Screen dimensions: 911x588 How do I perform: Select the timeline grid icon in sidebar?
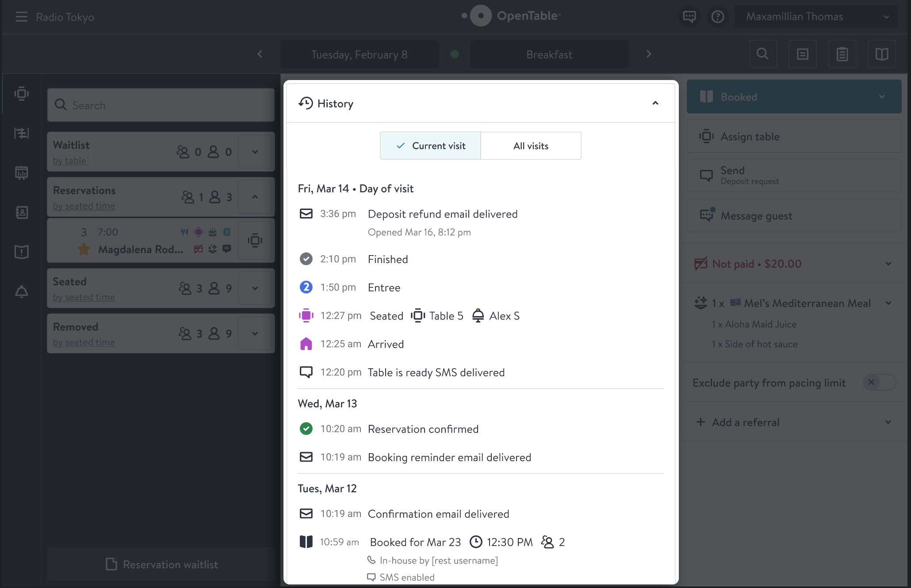[x=21, y=133]
